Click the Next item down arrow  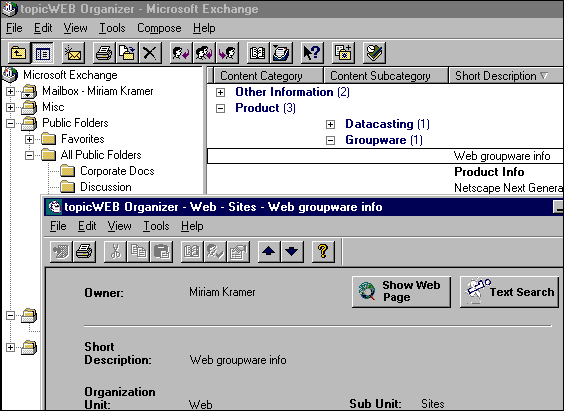(x=292, y=251)
